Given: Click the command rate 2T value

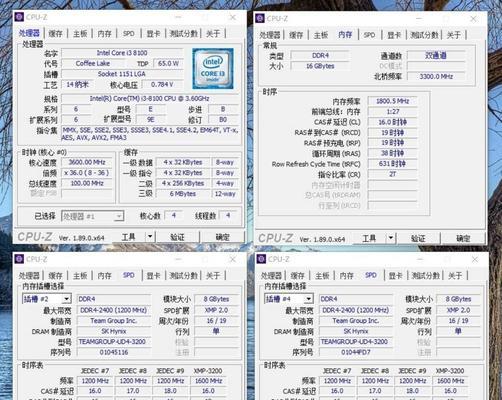Looking at the screenshot, I should (393, 174).
